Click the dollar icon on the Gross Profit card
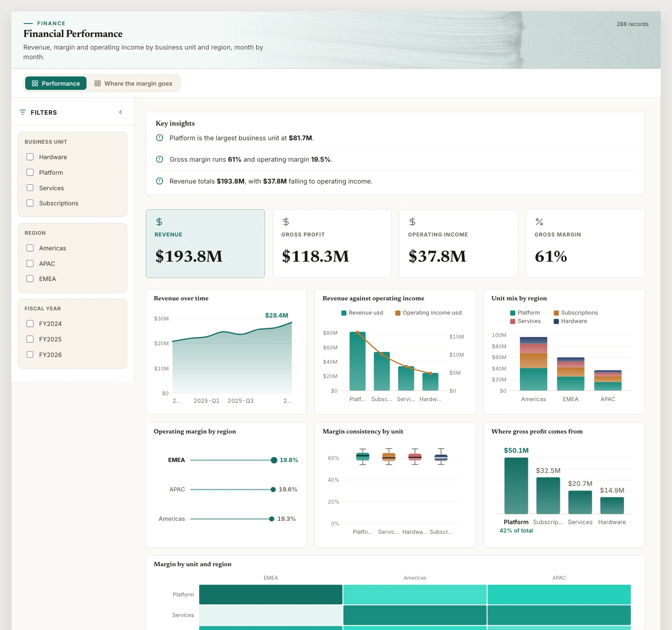 click(286, 222)
